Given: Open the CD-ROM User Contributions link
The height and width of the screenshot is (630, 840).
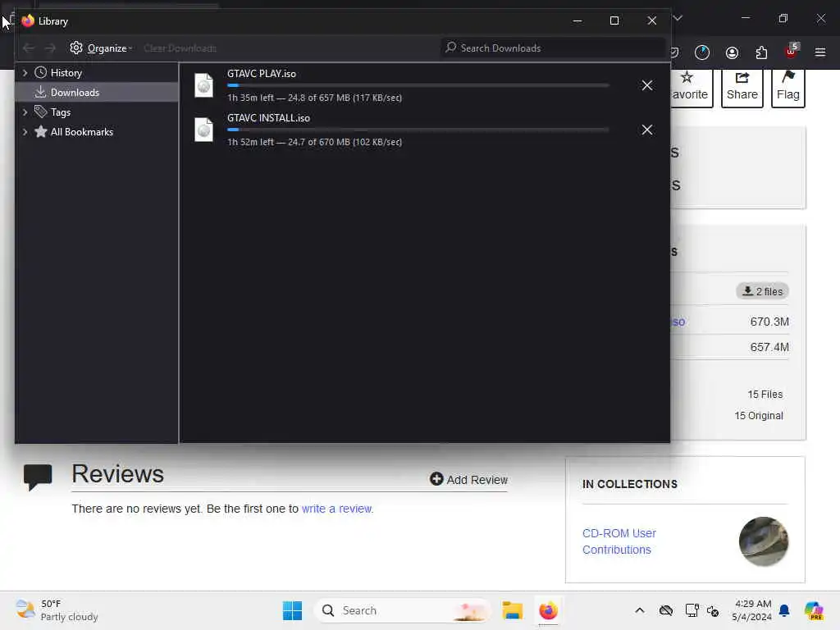Looking at the screenshot, I should pyautogui.click(x=619, y=541).
